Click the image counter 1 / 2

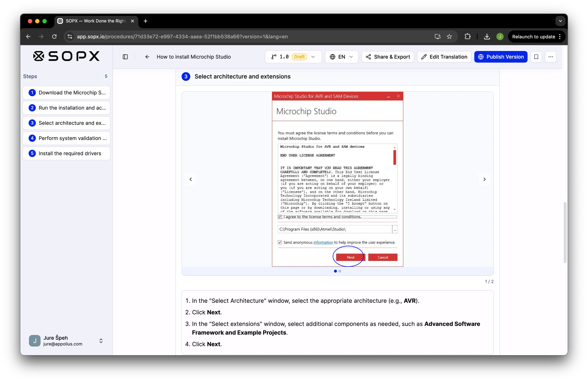click(x=489, y=281)
